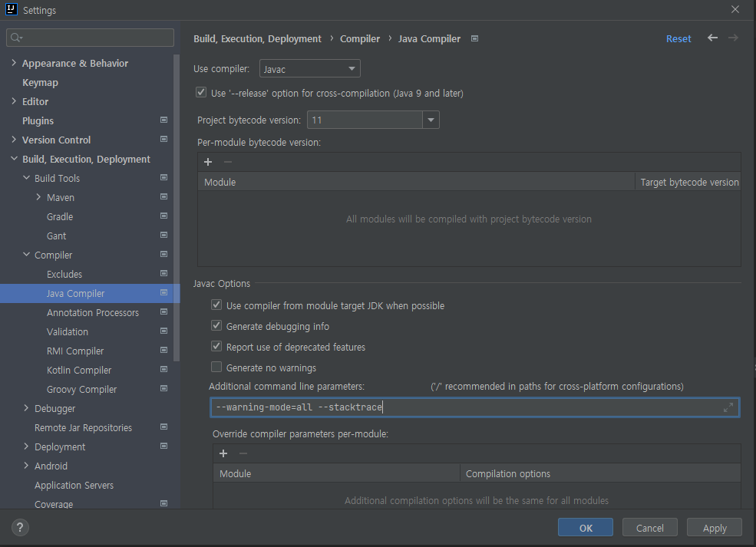Collapse the Build Tools node

pos(26,178)
